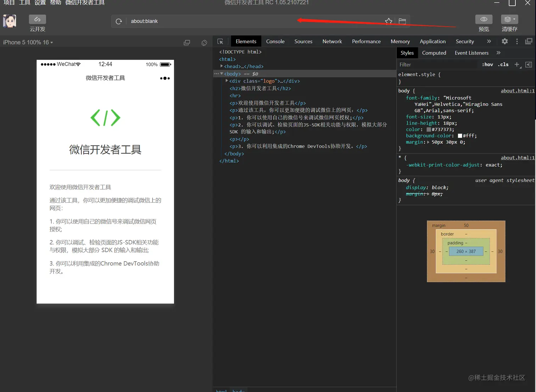Open the 设置 menu
Screen dimensions: 536x392
(x=40, y=3)
